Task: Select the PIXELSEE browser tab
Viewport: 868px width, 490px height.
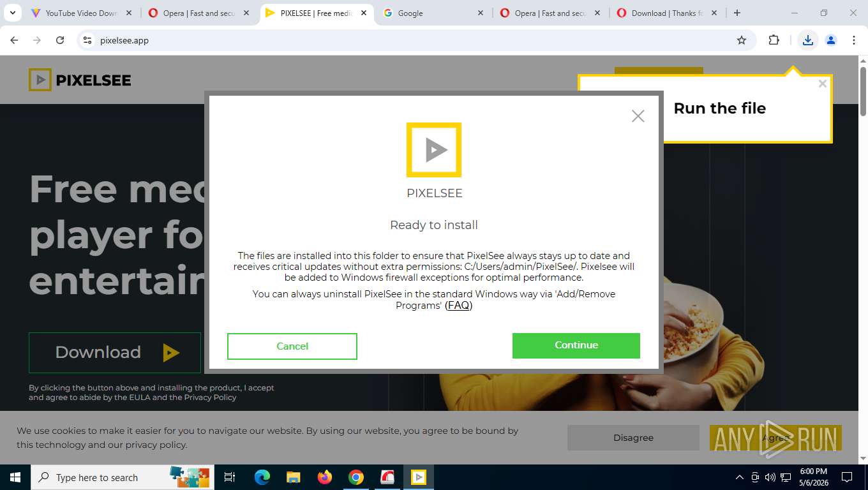Action: [317, 13]
